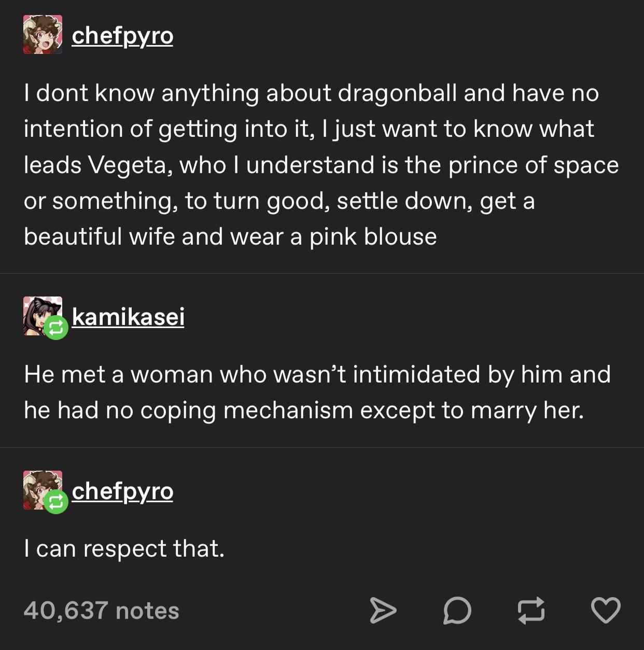This screenshot has width=644, height=650.
Task: Like the post with the heart icon
Action: 606,610
